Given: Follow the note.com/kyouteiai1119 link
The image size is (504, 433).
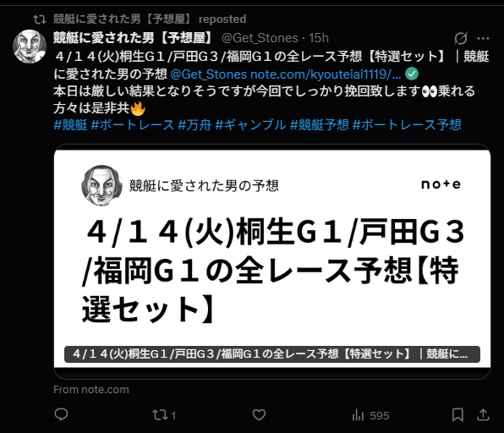Looking at the screenshot, I should [x=326, y=74].
